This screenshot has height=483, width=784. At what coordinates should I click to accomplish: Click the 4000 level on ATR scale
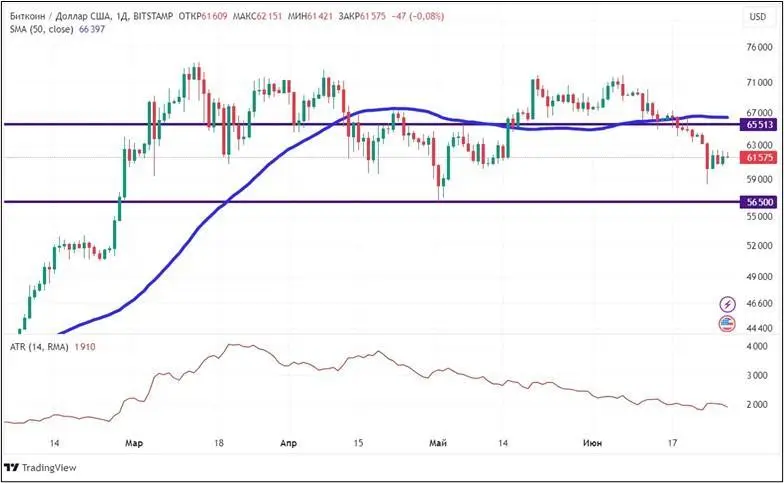pyautogui.click(x=755, y=346)
